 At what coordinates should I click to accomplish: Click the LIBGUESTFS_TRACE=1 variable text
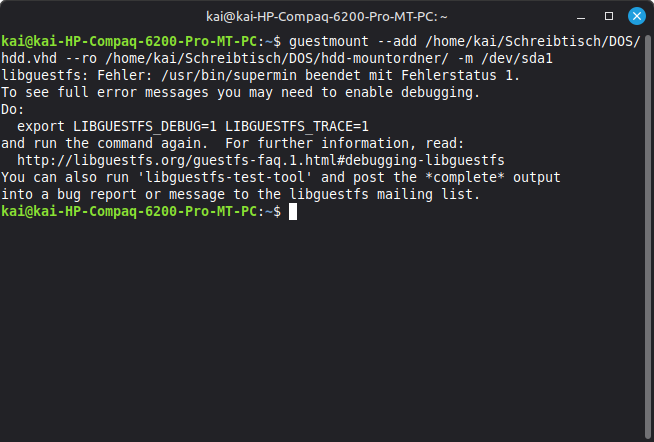(297, 126)
